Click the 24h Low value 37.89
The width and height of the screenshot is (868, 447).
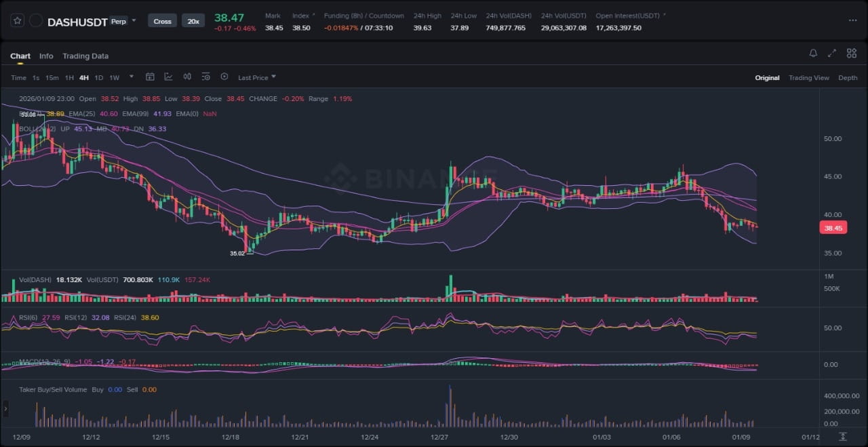(x=459, y=28)
